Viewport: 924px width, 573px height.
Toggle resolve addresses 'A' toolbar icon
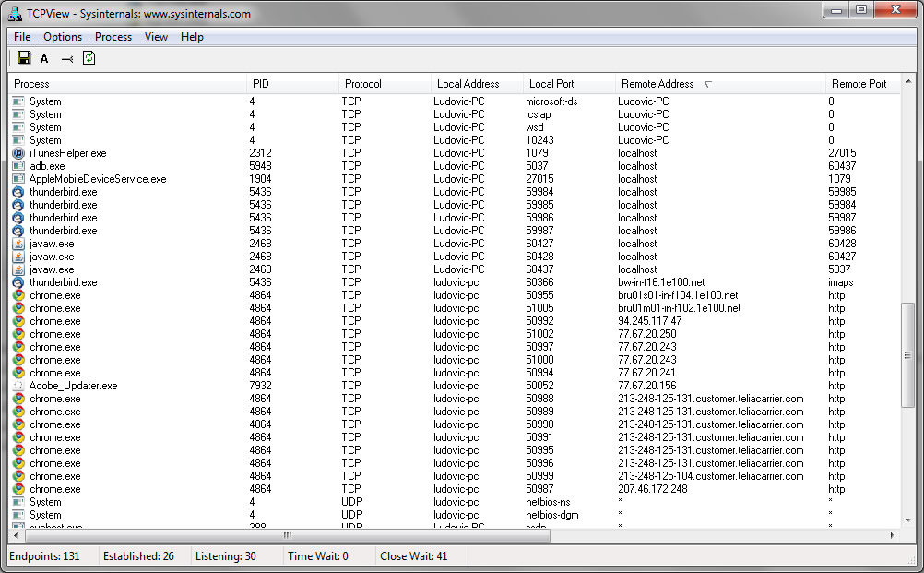(44, 58)
